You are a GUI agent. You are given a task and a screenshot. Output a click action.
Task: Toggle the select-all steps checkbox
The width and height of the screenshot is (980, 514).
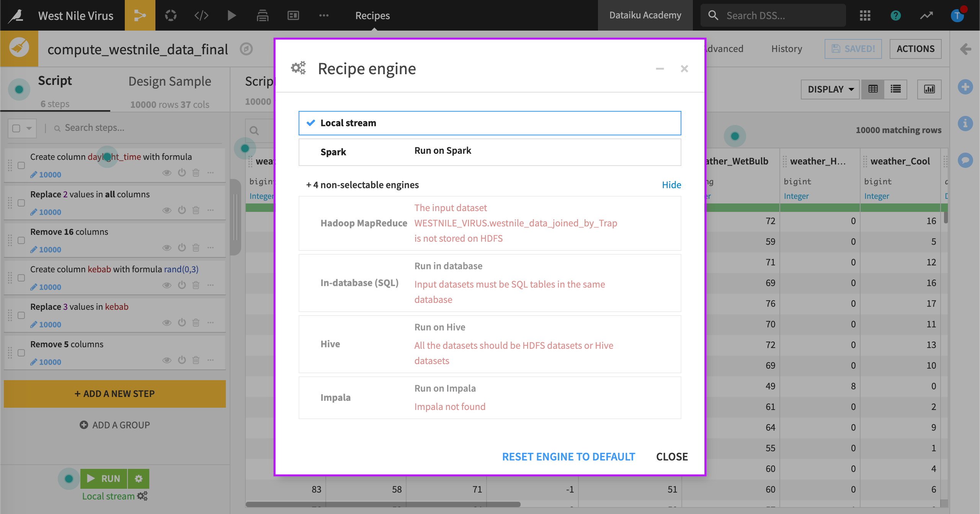click(16, 128)
